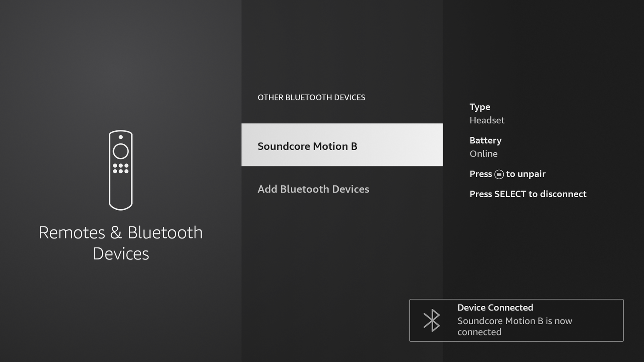
Task: Select the Soundcore Motion B device entry
Action: coord(342,145)
